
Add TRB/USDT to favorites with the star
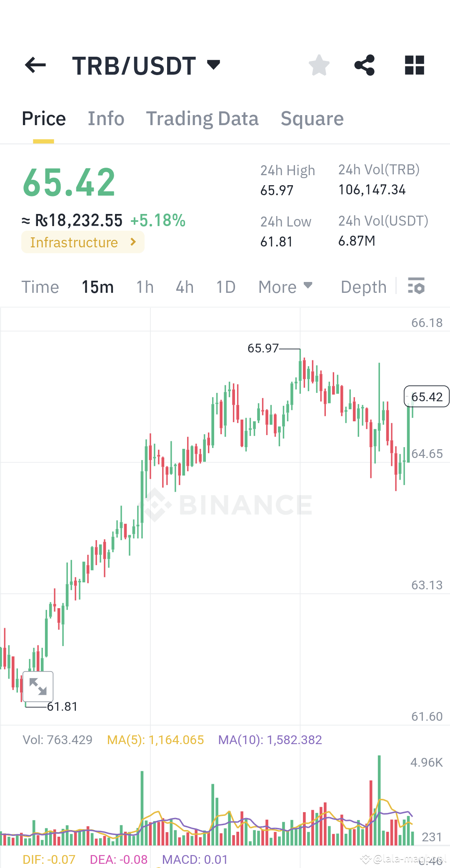tap(319, 64)
